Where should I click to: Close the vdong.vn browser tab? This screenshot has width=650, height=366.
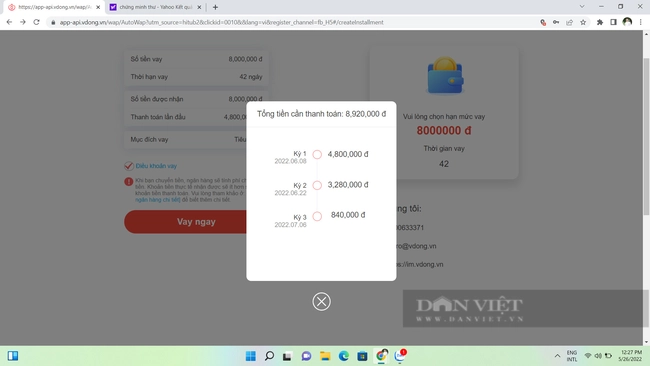[98, 7]
